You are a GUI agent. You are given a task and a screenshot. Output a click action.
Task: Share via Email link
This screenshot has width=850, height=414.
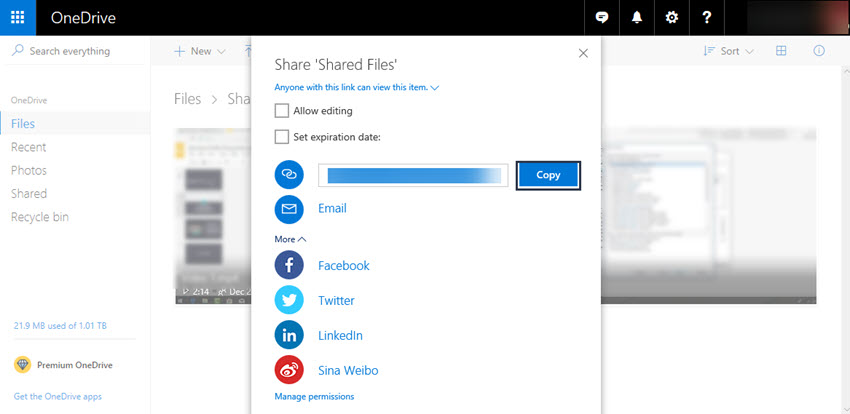[x=332, y=209]
